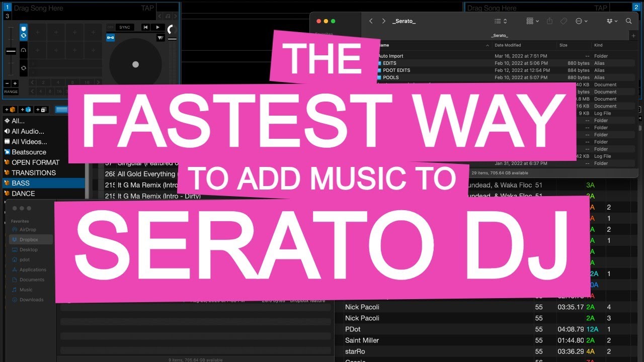Sort by Date Modified column
Viewport: 644px width, 362px height.
(x=508, y=45)
